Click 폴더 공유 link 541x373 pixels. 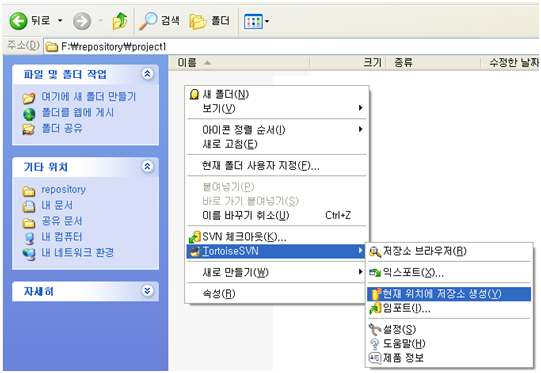click(x=62, y=128)
